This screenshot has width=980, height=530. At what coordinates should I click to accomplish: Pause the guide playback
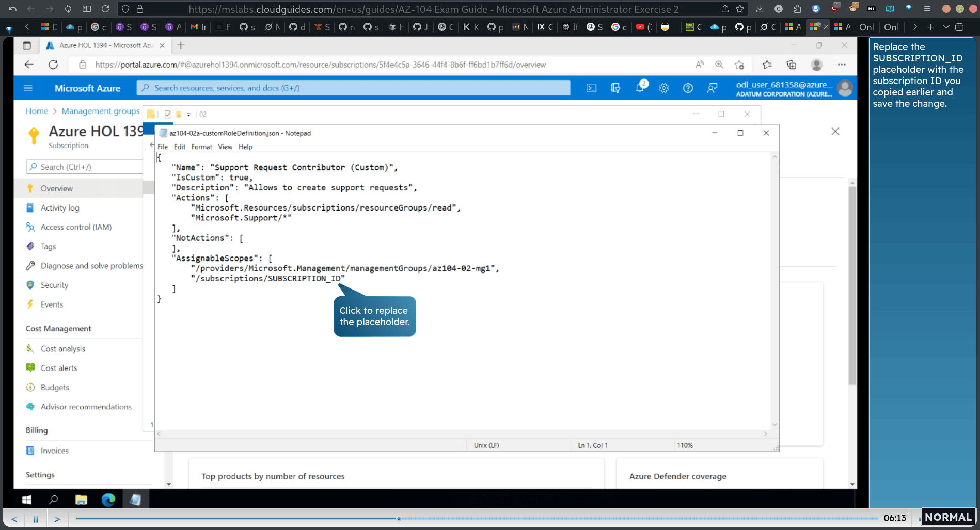click(x=36, y=519)
